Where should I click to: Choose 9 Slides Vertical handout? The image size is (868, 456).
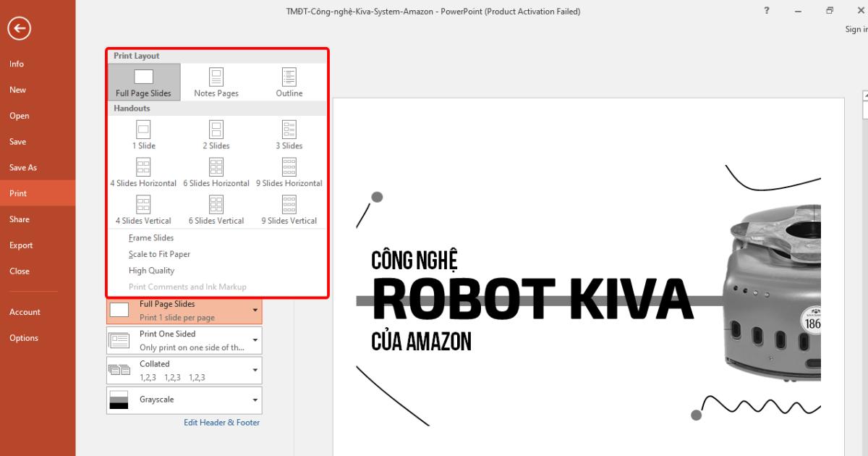[x=289, y=211]
